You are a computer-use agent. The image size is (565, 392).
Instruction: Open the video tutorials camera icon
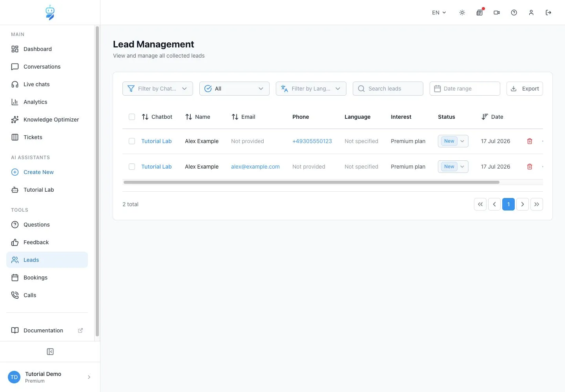[x=497, y=13]
